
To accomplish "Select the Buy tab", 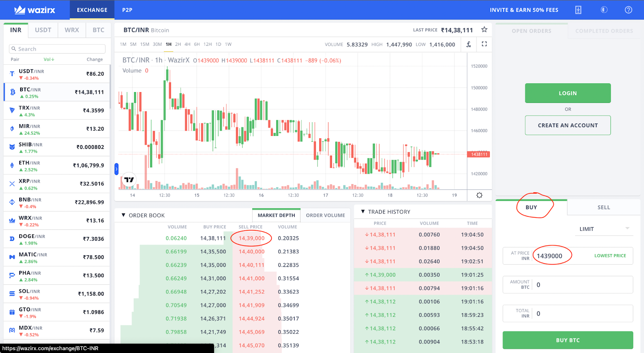I will coord(531,207).
